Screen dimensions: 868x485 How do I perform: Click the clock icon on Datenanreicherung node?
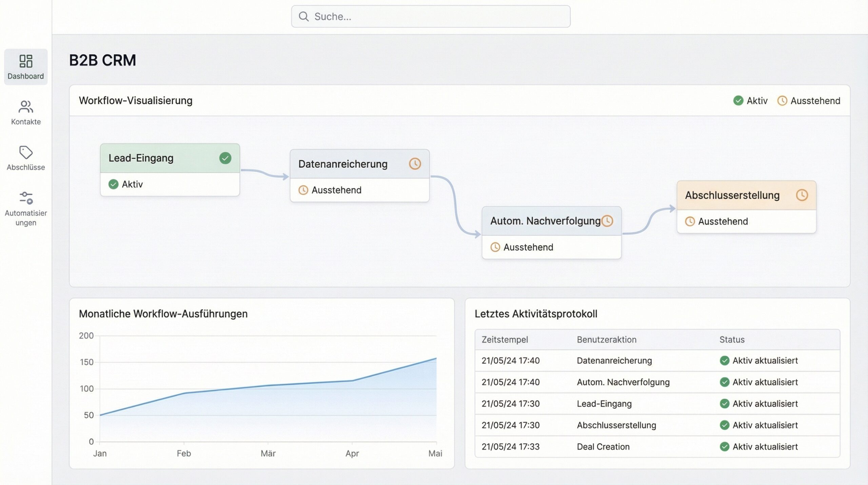[415, 164]
